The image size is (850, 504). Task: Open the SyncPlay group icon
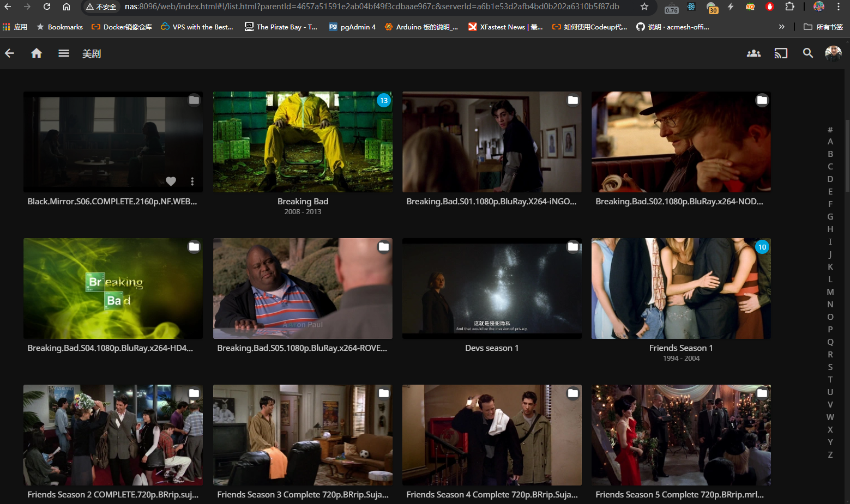coord(753,53)
